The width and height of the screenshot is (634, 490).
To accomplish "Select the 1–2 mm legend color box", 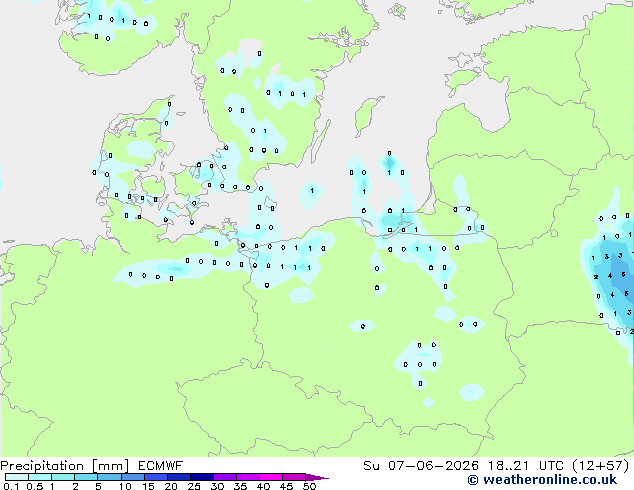I will (63, 477).
